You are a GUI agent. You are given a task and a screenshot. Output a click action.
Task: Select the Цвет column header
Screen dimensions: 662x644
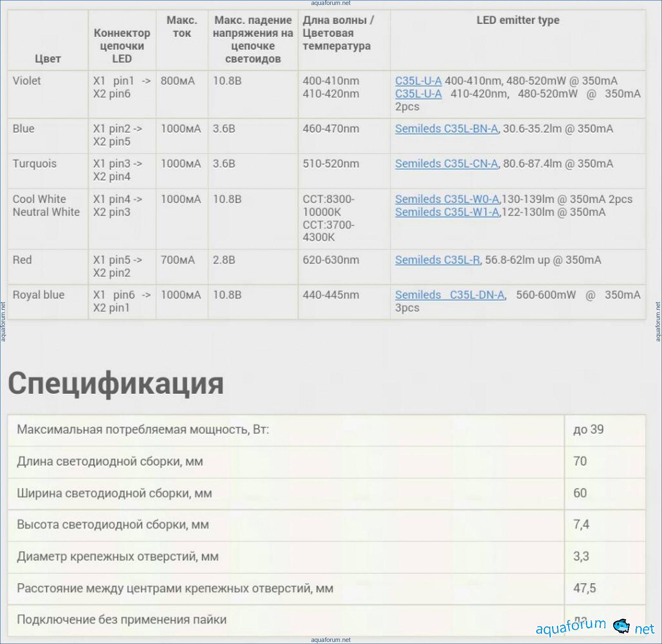[x=48, y=59]
